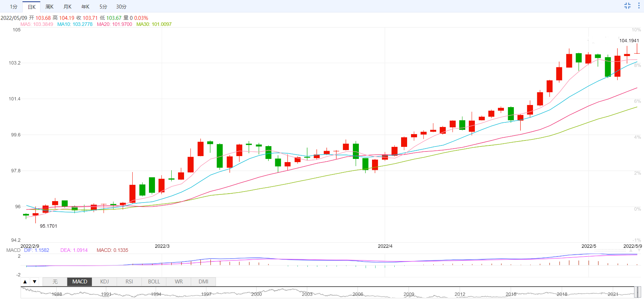Click the 2022/2/9 start date label
This screenshot has width=644, height=304.
click(x=30, y=246)
